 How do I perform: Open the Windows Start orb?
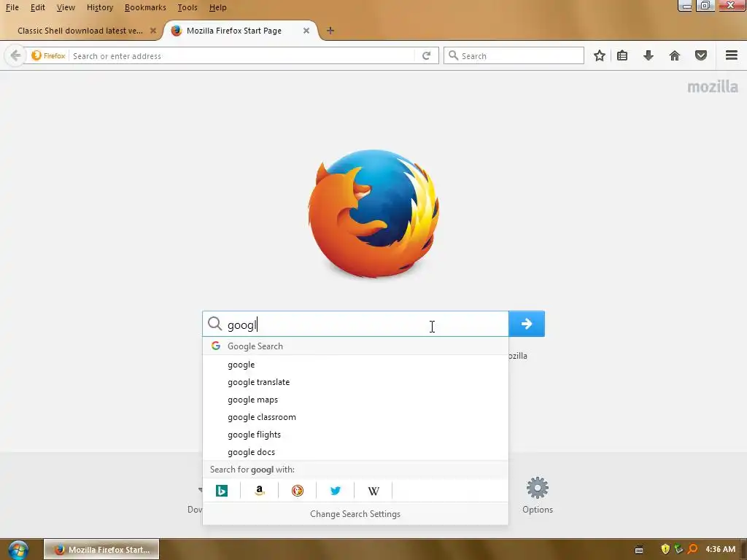18,550
